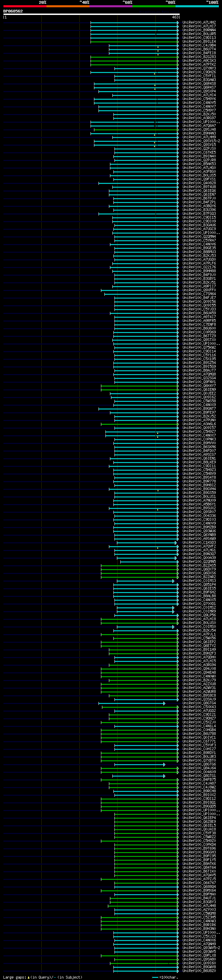Click the UniRef100_Q6R4S7 label
This screenshot has height=980, width=222.
(x=199, y=88)
